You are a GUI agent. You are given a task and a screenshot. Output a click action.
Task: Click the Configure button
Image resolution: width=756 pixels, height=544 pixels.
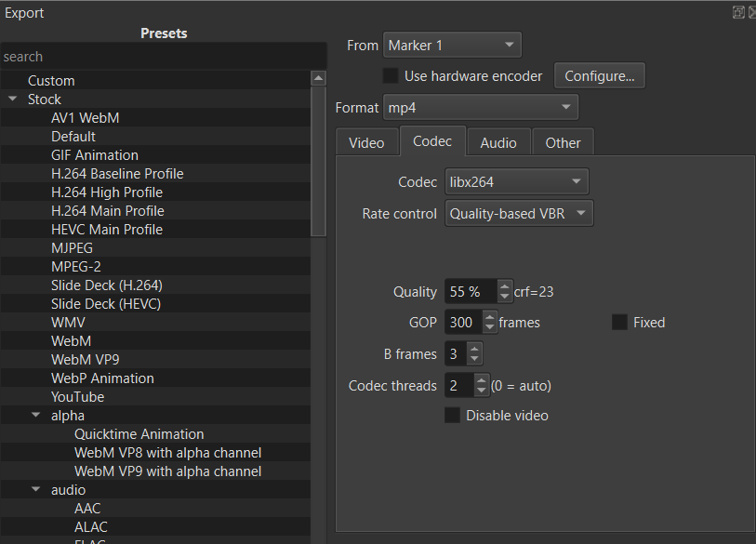pos(599,75)
